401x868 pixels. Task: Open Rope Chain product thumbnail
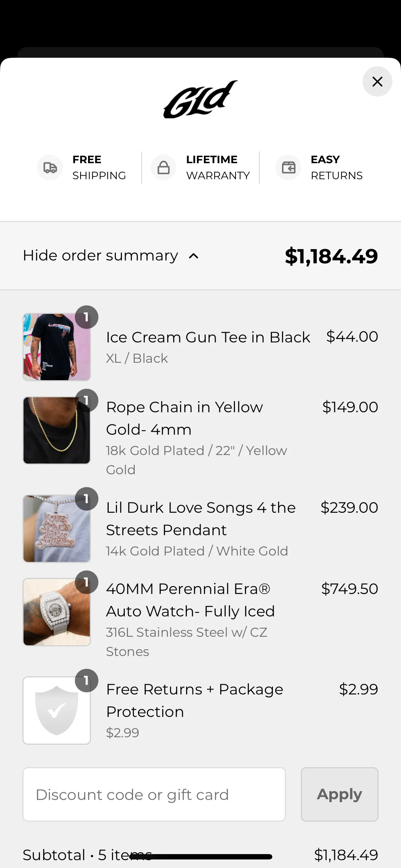click(57, 430)
